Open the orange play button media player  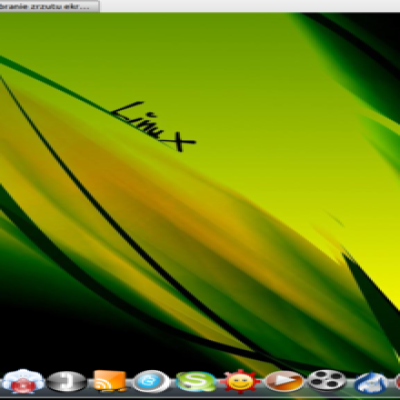point(284,381)
